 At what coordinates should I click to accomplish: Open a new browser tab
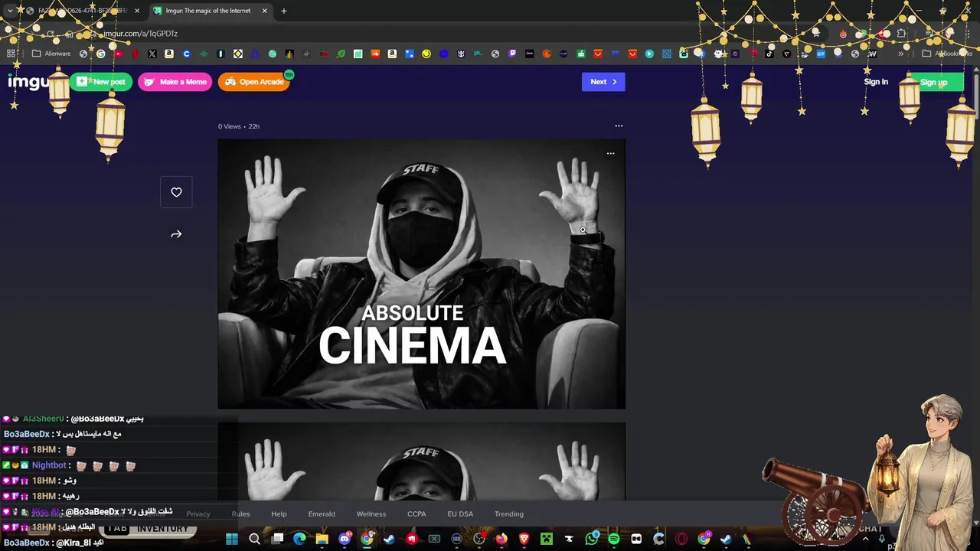click(283, 11)
